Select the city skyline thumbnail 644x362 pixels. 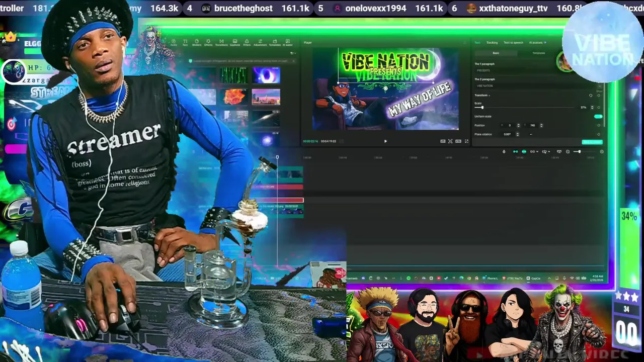pyautogui.click(x=266, y=97)
